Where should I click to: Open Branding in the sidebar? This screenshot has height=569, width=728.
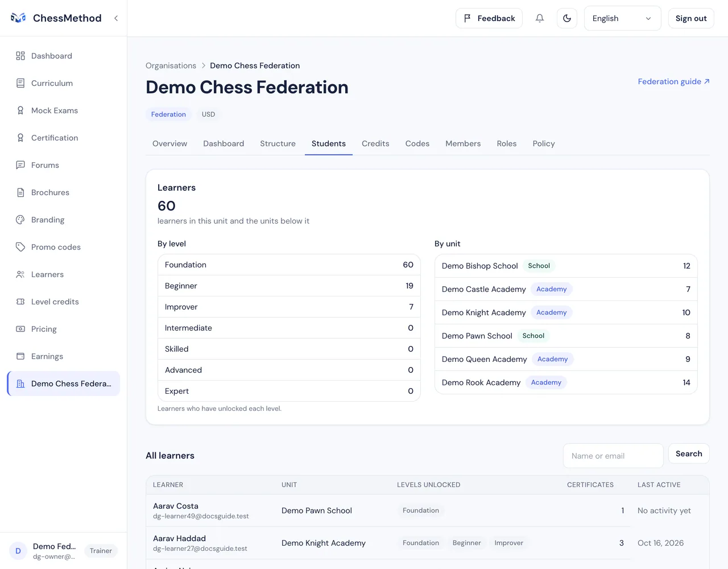(x=63, y=220)
